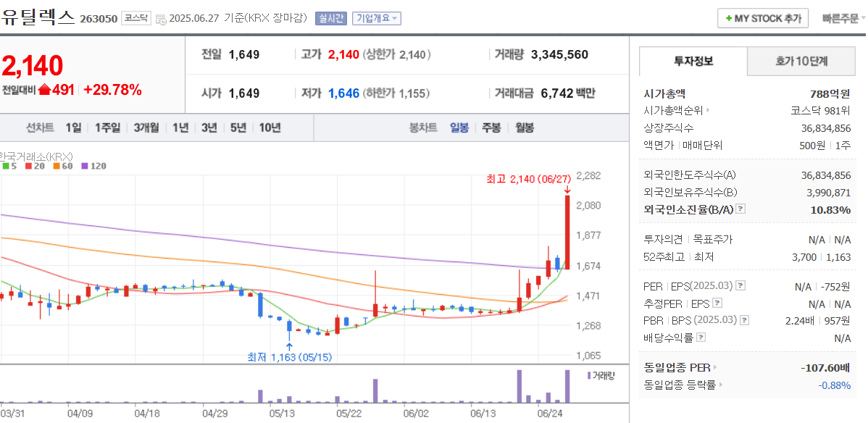The image size is (868, 423).
Task: Click the 저가 value 1,646
Action: click(x=343, y=93)
